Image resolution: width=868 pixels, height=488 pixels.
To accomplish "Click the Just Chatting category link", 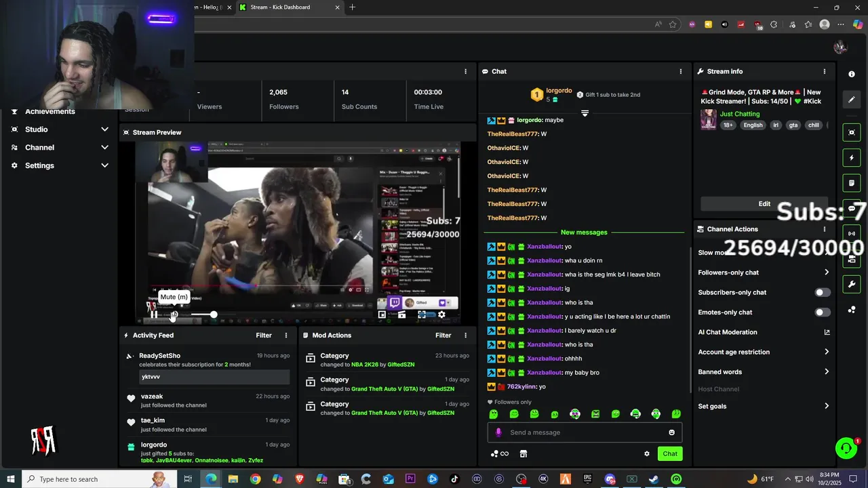I will [740, 114].
